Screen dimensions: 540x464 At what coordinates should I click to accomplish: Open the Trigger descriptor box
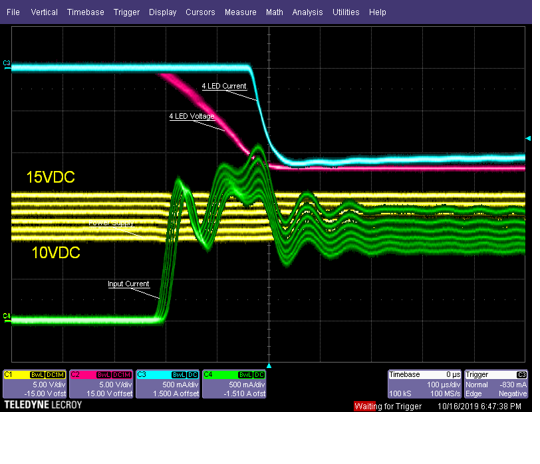click(x=496, y=384)
